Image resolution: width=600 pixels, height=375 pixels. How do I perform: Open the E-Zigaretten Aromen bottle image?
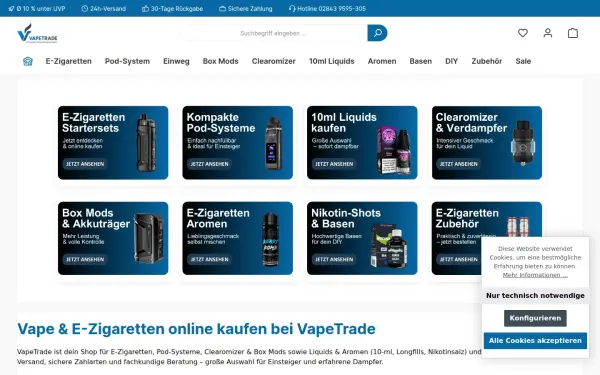point(270,240)
